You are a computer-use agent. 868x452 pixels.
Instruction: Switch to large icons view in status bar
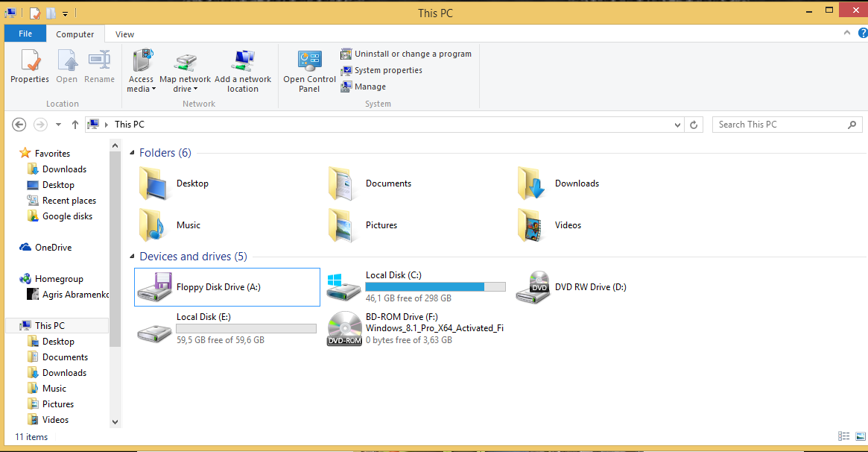point(861,436)
